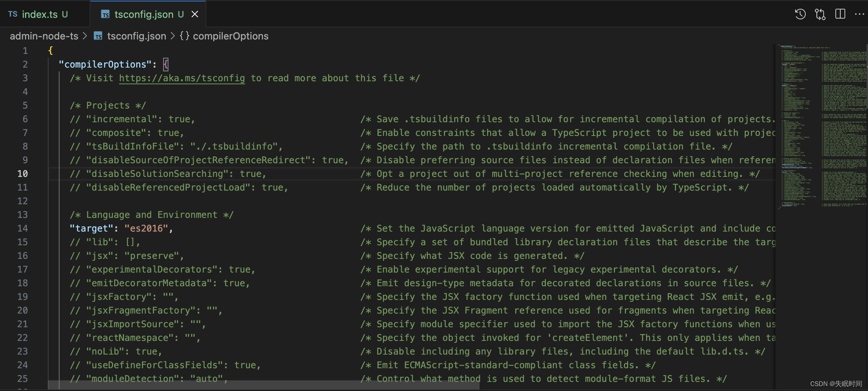Click the "moduleDetection": "auto" option text
This screenshot has height=391, width=868.
[x=157, y=379]
